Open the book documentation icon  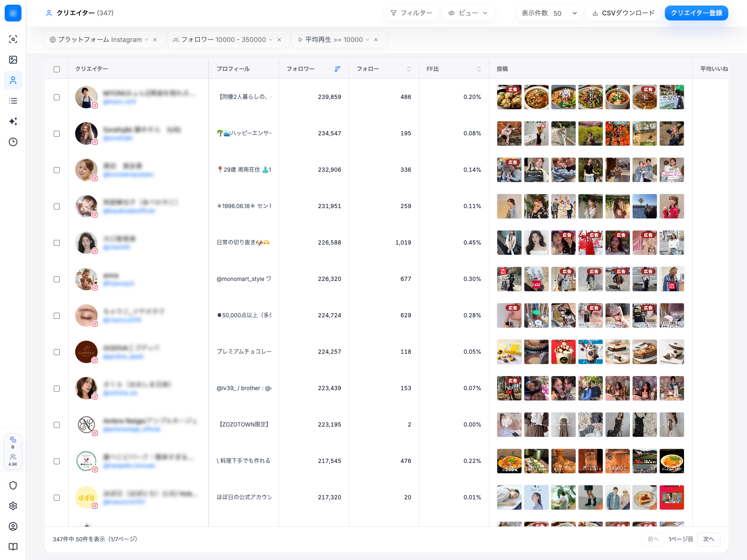[13, 547]
